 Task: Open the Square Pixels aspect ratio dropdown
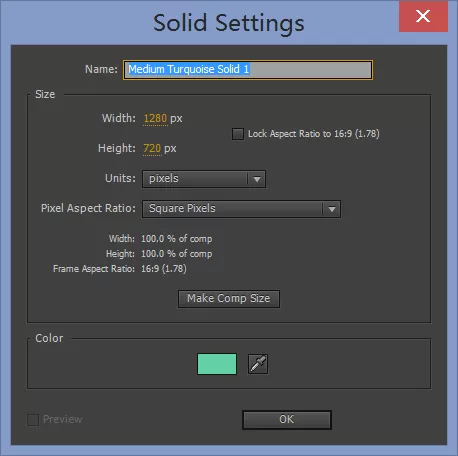[241, 209]
